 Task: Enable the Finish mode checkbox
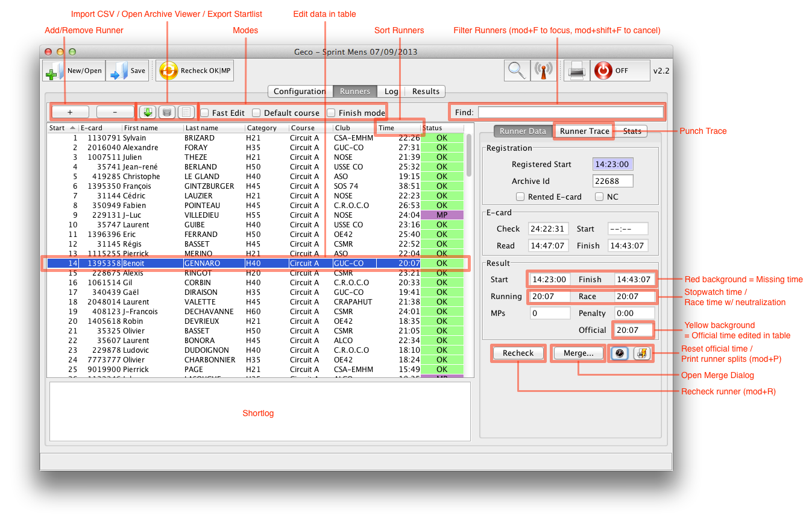pos(332,113)
